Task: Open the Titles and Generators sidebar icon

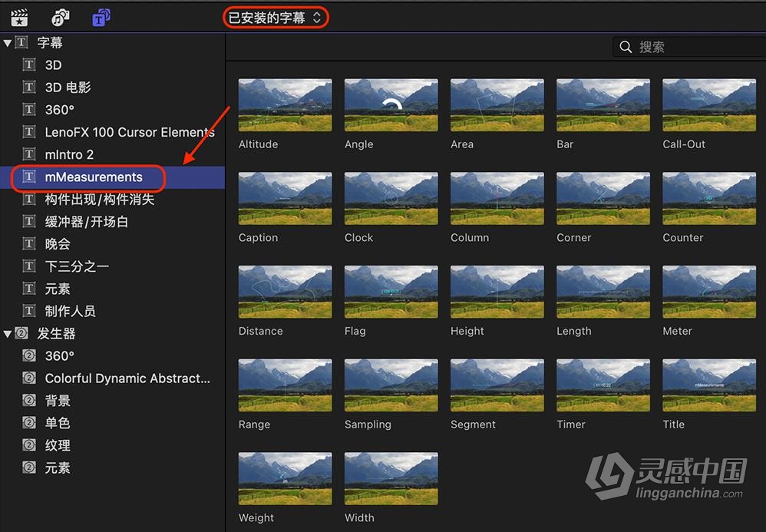Action: pyautogui.click(x=101, y=18)
